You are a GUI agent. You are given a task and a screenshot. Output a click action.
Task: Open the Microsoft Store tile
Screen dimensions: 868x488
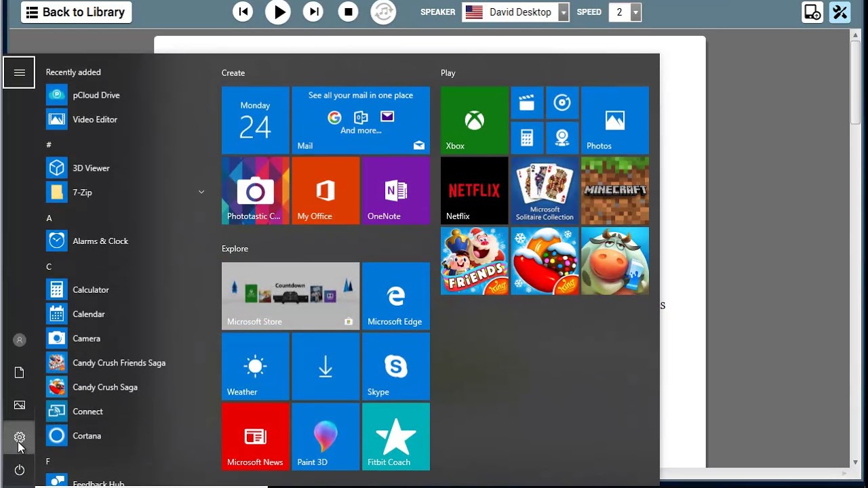pos(290,296)
